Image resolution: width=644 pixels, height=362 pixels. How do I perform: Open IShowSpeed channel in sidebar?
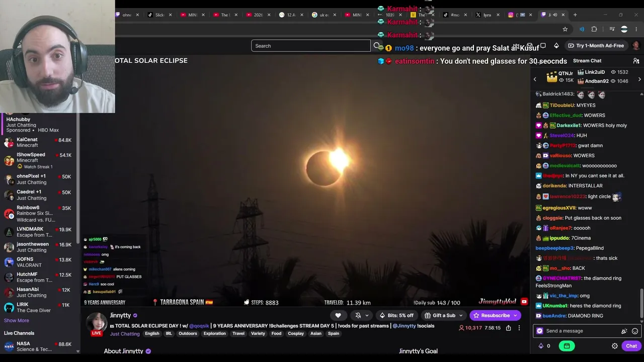(39, 160)
